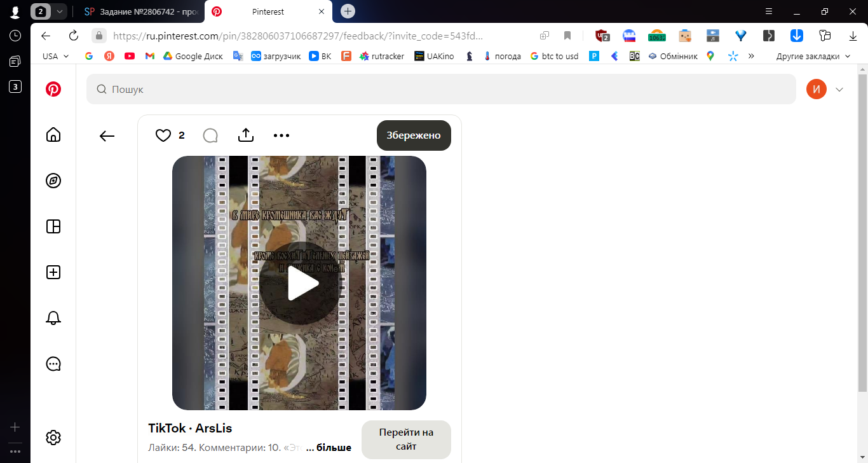Screen dimensions: 868x463
Task: Open the messages speech bubble icon
Action: click(x=53, y=364)
